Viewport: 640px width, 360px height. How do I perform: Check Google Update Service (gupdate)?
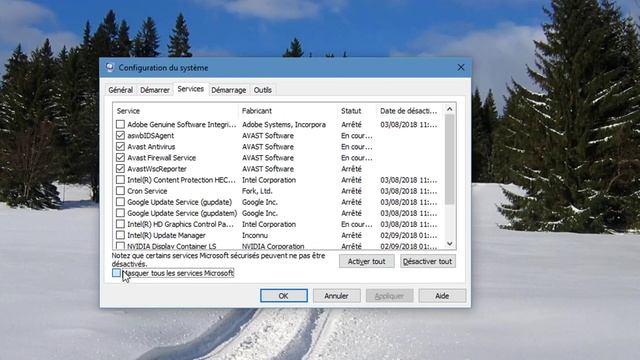point(120,202)
